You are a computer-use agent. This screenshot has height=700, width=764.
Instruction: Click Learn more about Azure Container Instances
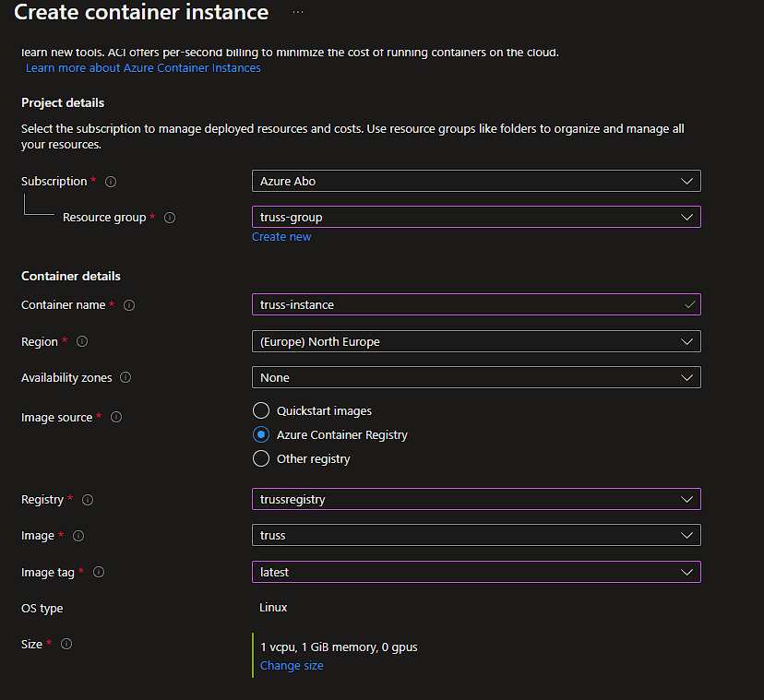point(143,67)
